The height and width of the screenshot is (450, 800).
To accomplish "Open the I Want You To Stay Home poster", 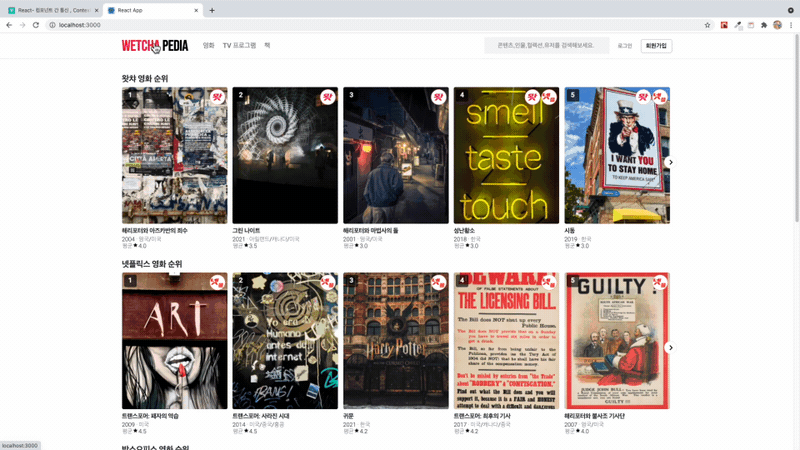I will coord(617,155).
